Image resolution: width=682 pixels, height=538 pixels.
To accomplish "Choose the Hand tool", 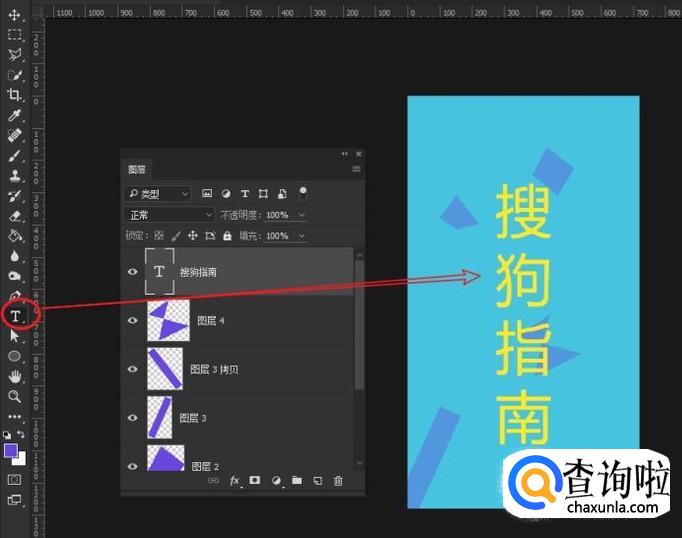I will (x=14, y=376).
